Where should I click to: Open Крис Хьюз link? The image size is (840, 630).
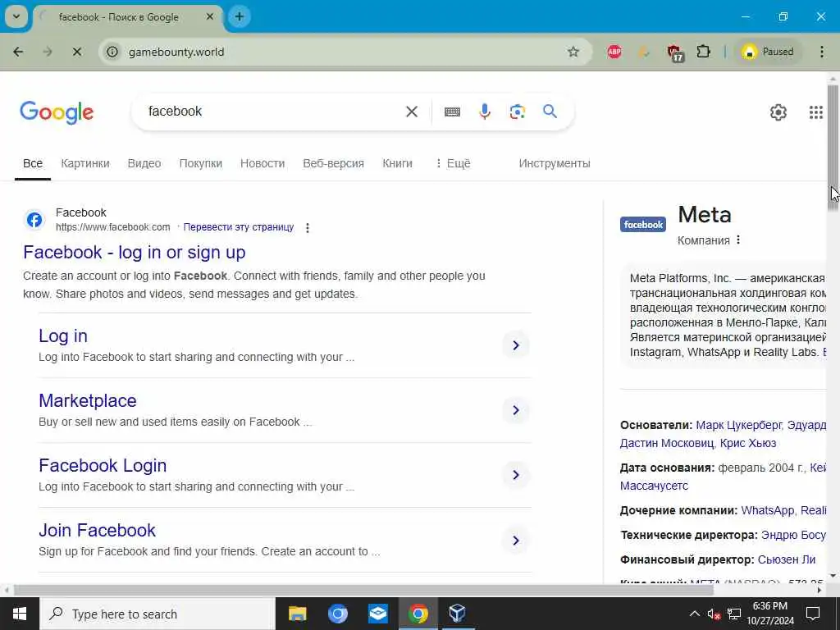pos(748,444)
